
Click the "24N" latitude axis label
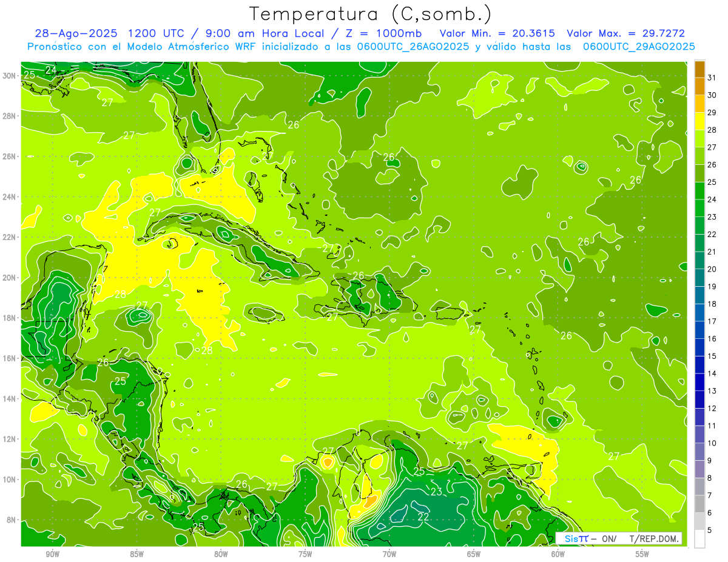point(9,197)
